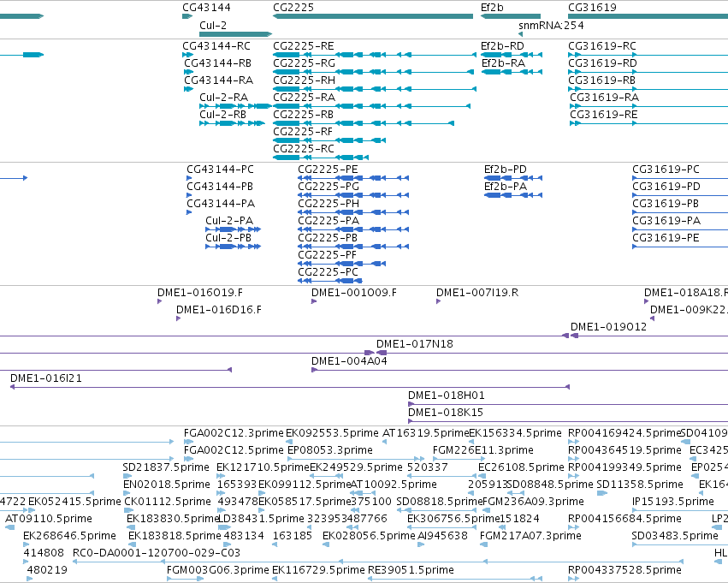This screenshot has height=583, width=728.
Task: Click BAC end DME1-001O09.F
Action: coord(354,293)
